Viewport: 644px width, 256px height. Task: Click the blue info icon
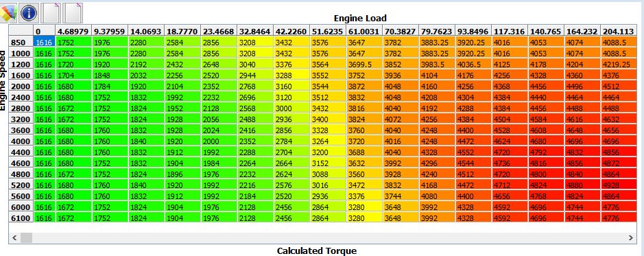pyautogui.click(x=29, y=13)
